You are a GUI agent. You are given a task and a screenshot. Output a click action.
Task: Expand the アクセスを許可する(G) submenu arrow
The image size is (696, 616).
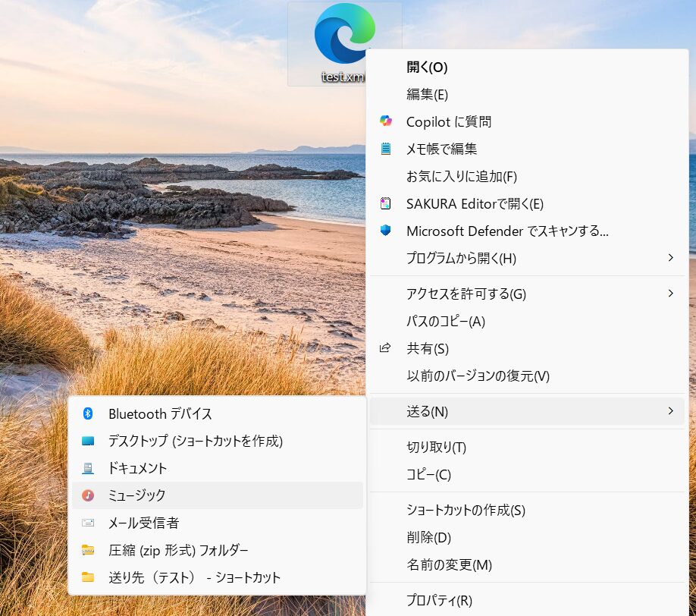click(x=671, y=293)
